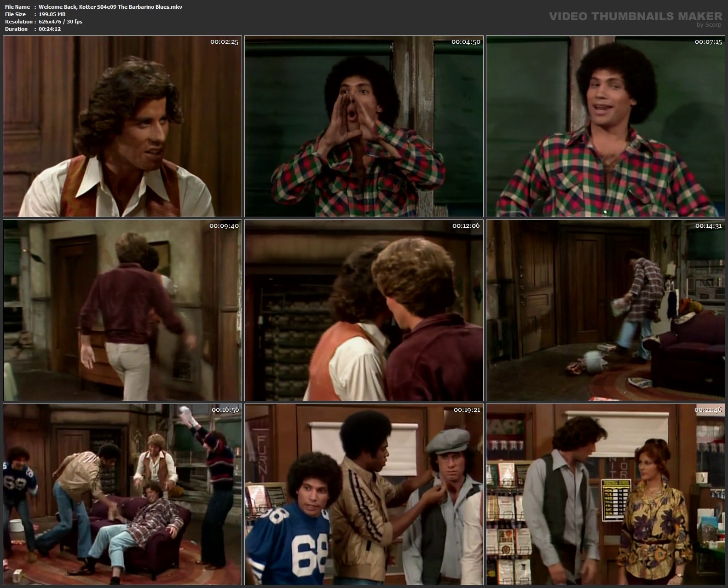Select the thumbnail stamped 00:16:56

click(x=122, y=494)
